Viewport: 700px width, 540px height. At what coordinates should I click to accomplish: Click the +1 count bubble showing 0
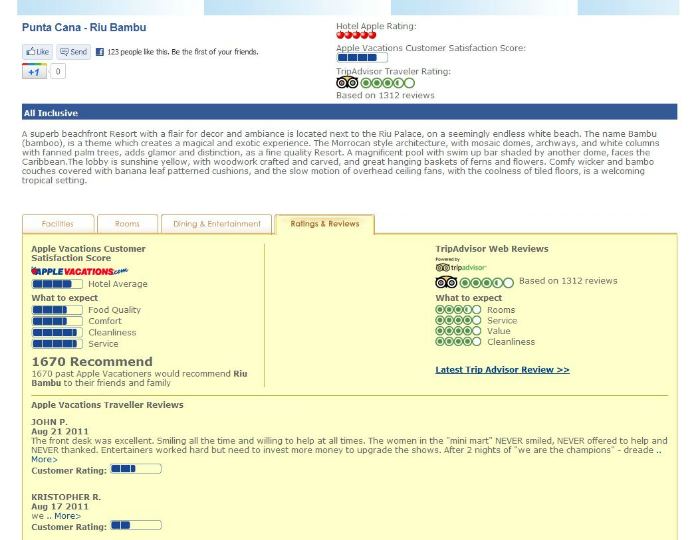click(58, 71)
